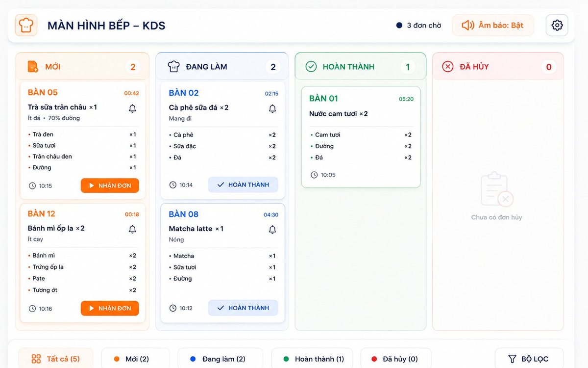
Task: Select the Mới (2) filter tab
Action: [135, 359]
